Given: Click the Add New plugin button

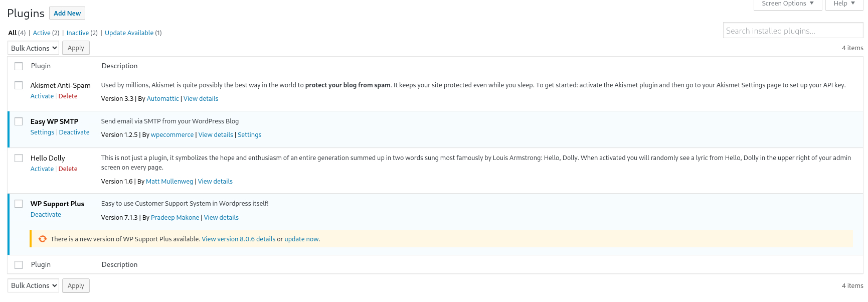Looking at the screenshot, I should [67, 13].
